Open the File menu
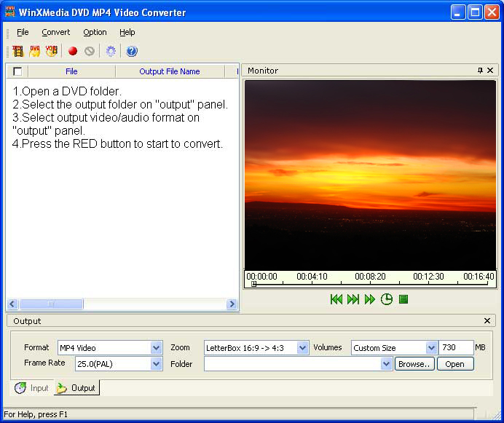The width and height of the screenshot is (504, 423). 23,32
